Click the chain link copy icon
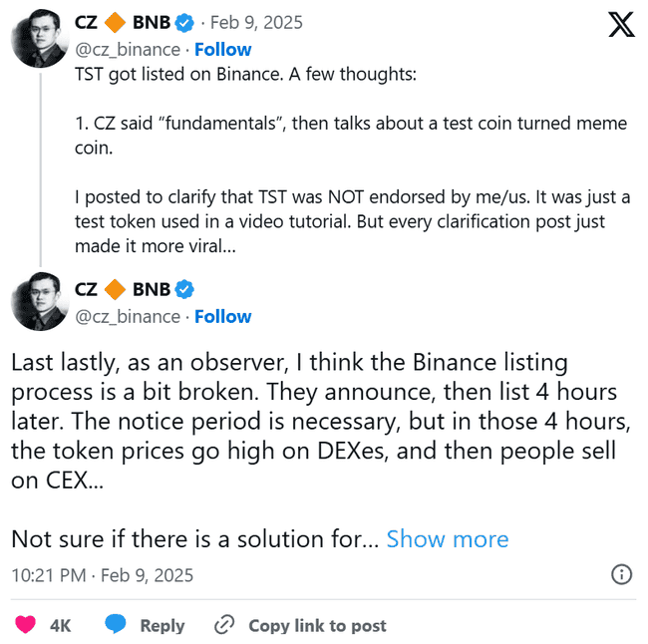The width and height of the screenshot is (648, 644). 225,625
